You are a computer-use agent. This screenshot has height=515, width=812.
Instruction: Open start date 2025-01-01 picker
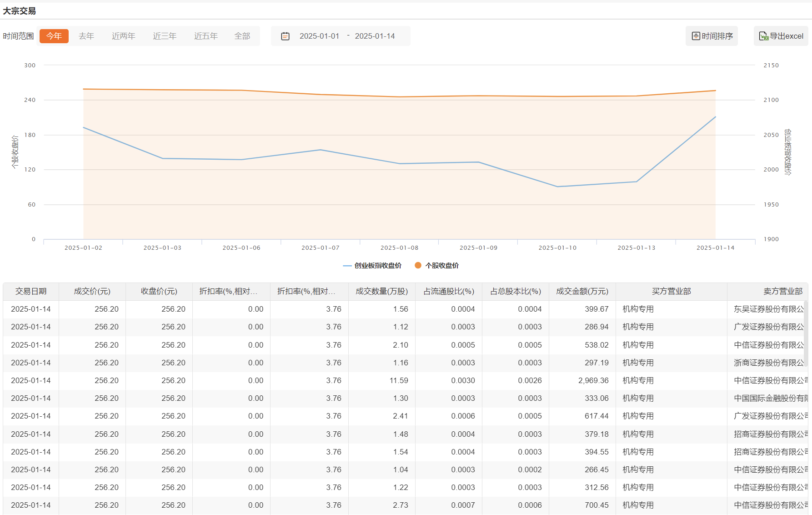click(x=319, y=36)
